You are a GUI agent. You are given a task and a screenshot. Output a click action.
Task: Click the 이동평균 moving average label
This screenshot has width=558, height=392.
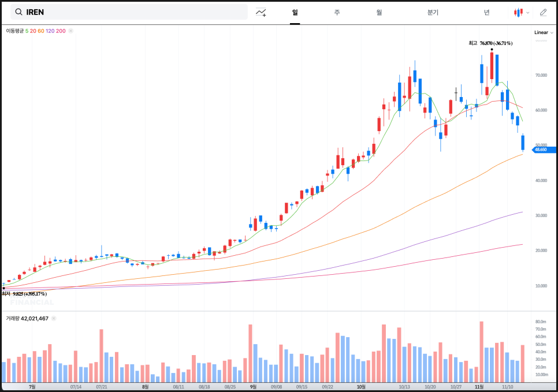click(14, 31)
